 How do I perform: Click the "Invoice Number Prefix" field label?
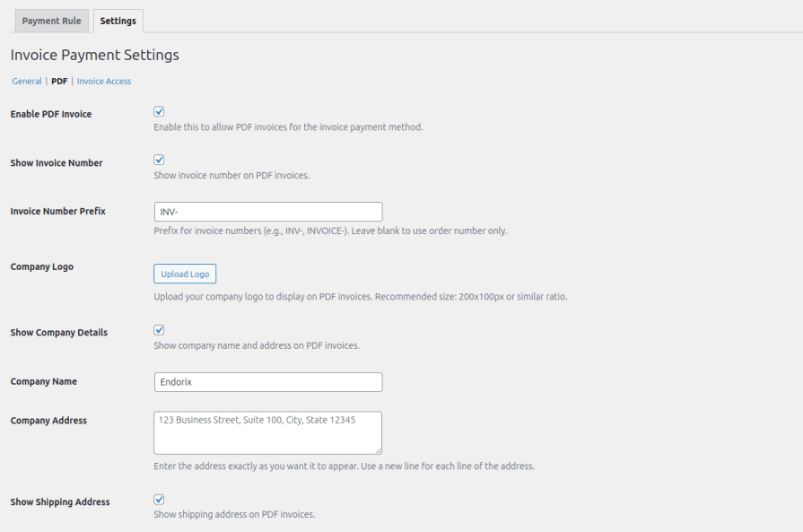[57, 212]
